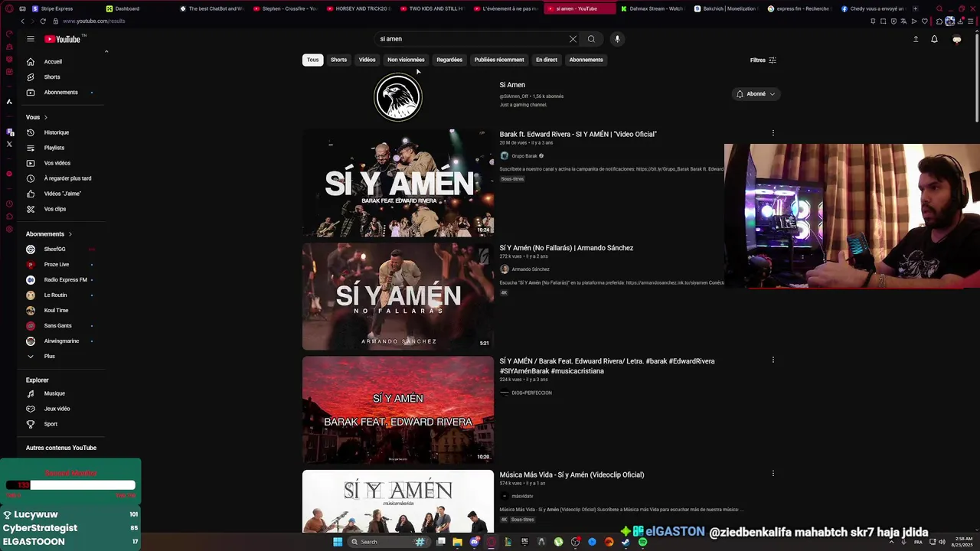
Task: Select the Vidéos filter chip
Action: (367, 60)
